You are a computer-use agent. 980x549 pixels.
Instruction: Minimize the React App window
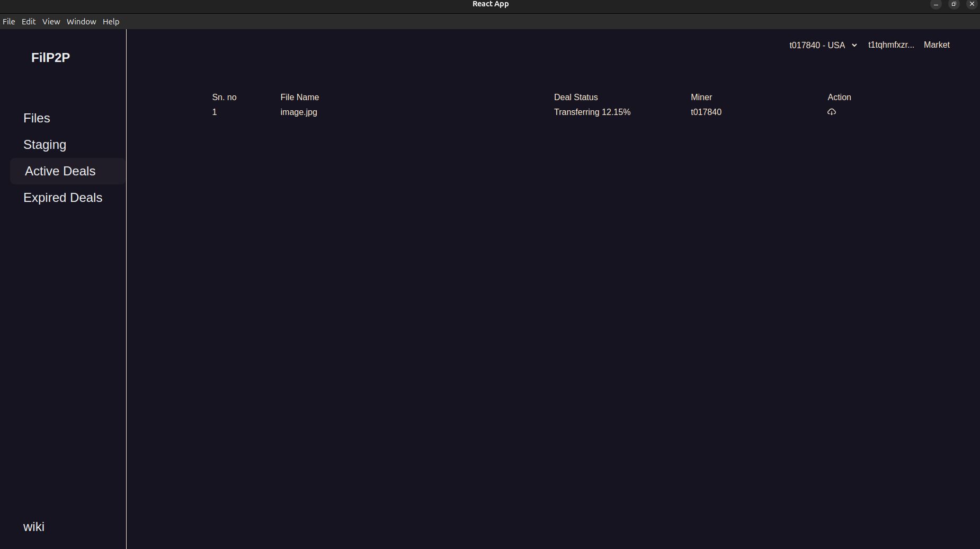936,4
